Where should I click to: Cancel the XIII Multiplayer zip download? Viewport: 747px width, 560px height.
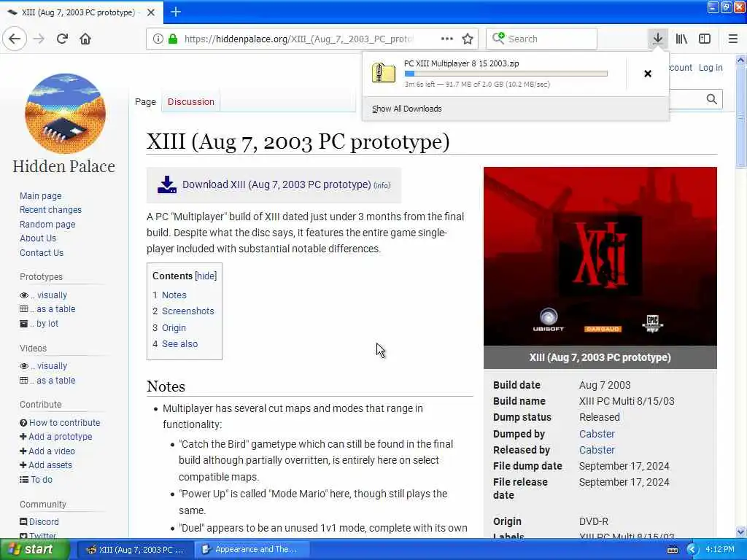coord(648,74)
